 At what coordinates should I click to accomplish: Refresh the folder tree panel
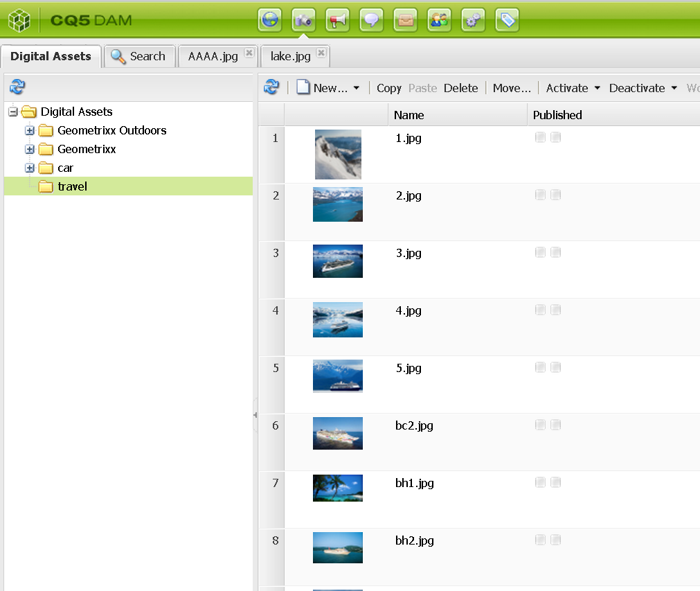(17, 87)
